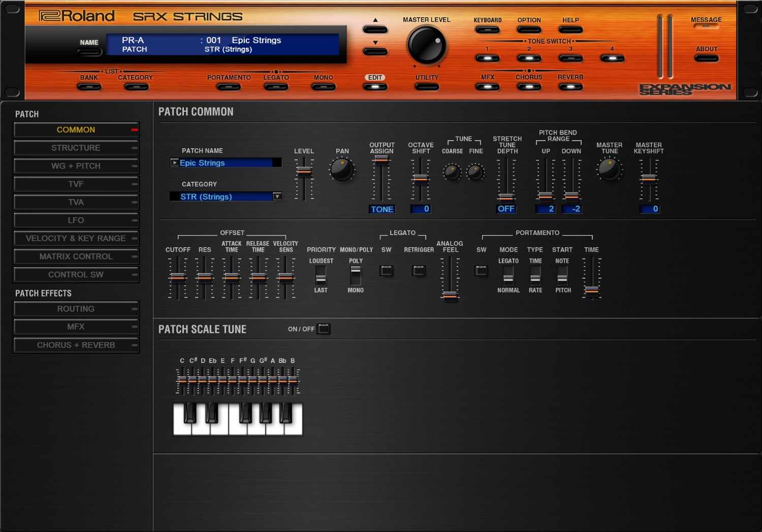The image size is (762, 532).
Task: Toggle the Patch Scale Tune ON/OFF switch
Action: click(x=324, y=329)
